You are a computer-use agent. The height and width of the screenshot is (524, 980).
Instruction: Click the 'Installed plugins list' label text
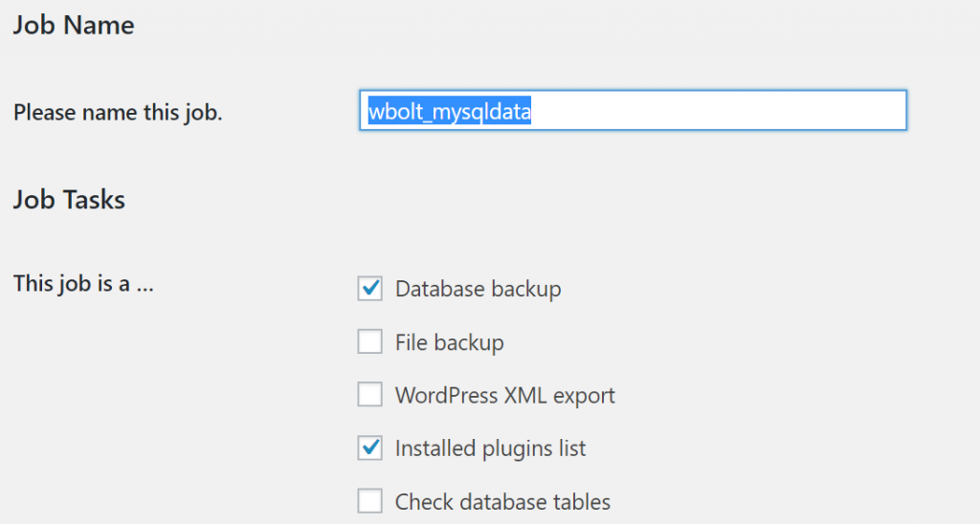(x=490, y=448)
